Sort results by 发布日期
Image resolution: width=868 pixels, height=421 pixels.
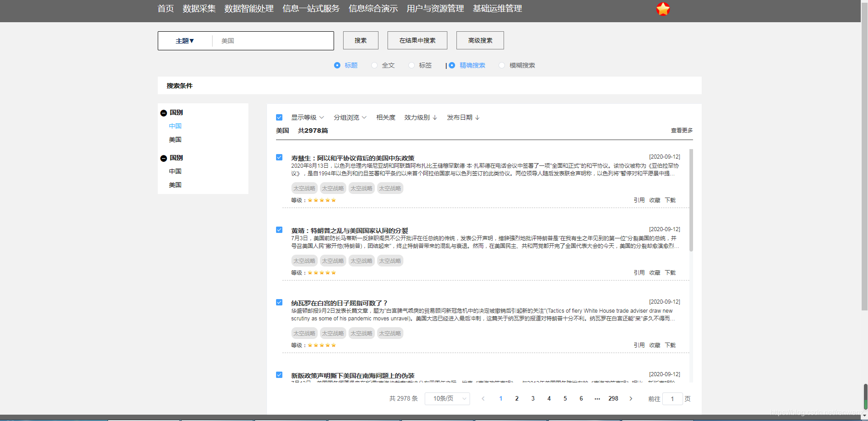pyautogui.click(x=463, y=117)
